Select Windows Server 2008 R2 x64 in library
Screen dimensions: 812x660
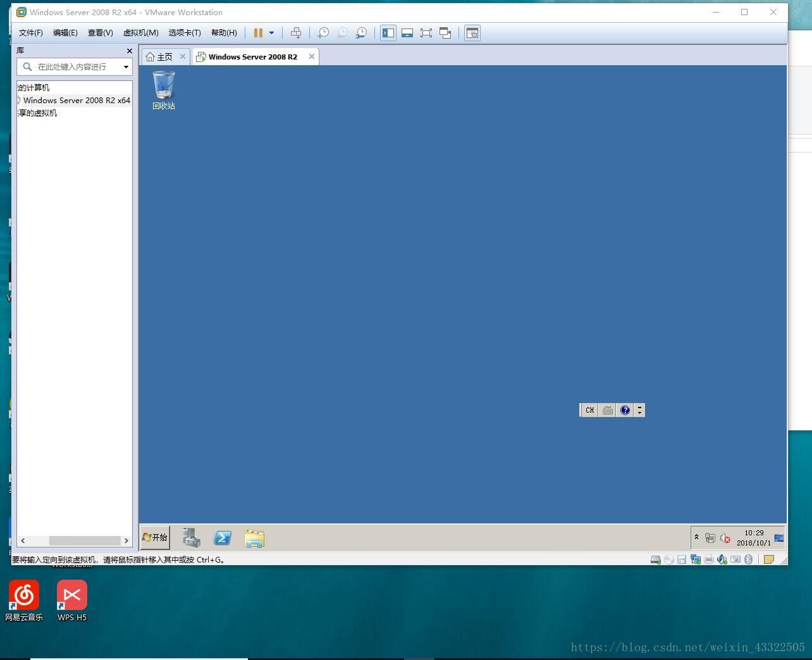pos(75,101)
